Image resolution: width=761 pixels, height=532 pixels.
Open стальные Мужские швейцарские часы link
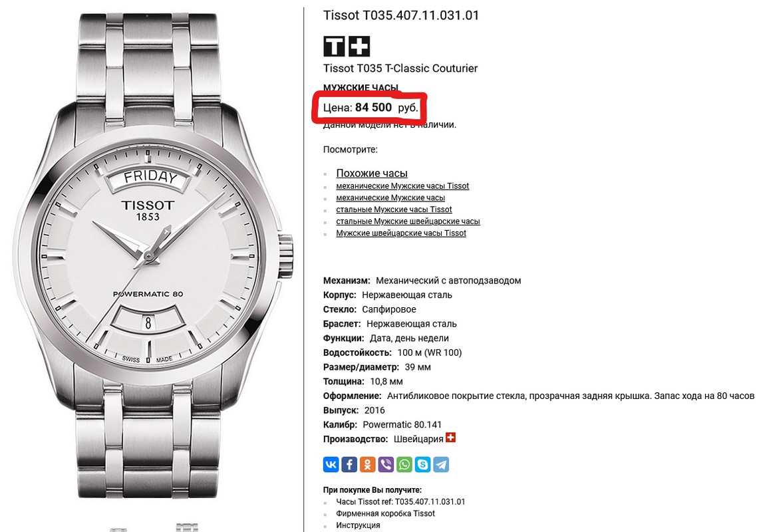tap(408, 221)
